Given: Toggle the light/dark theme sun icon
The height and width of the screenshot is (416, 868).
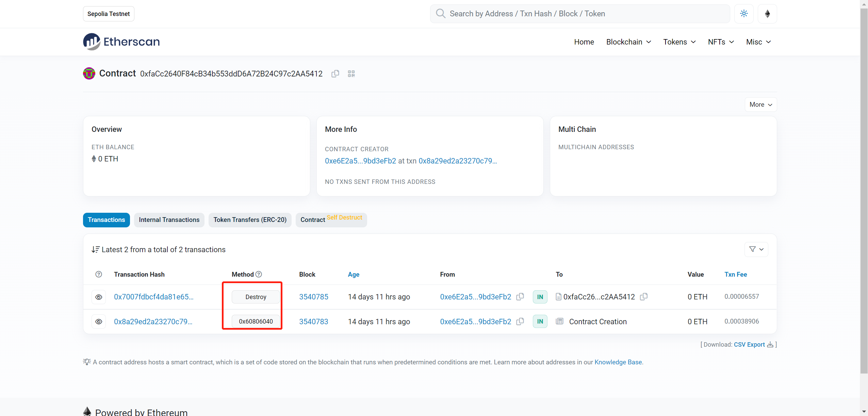Looking at the screenshot, I should [744, 14].
